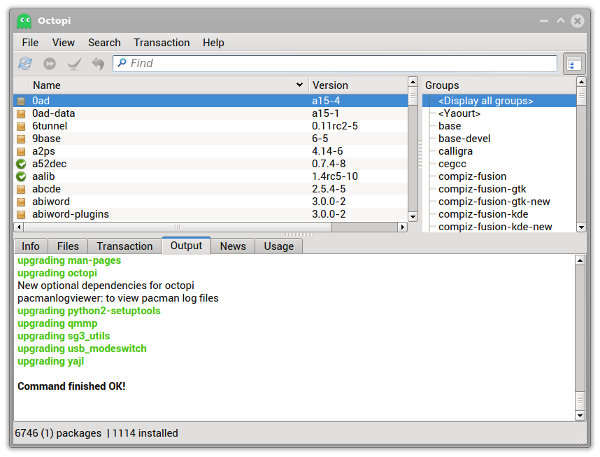Open the Search menu
600x457 pixels.
point(104,43)
